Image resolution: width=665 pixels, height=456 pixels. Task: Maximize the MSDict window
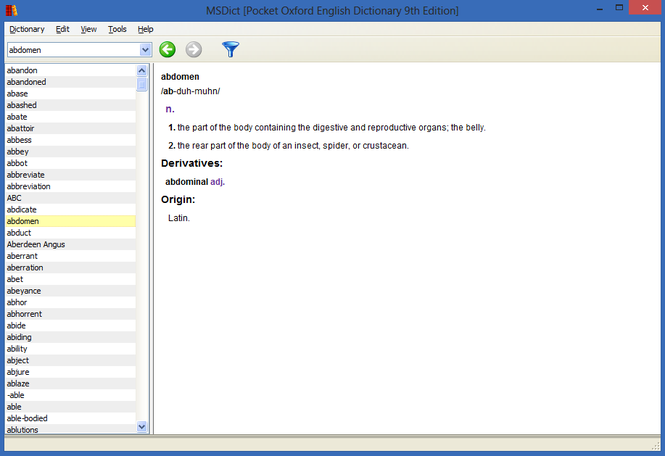[x=619, y=8]
